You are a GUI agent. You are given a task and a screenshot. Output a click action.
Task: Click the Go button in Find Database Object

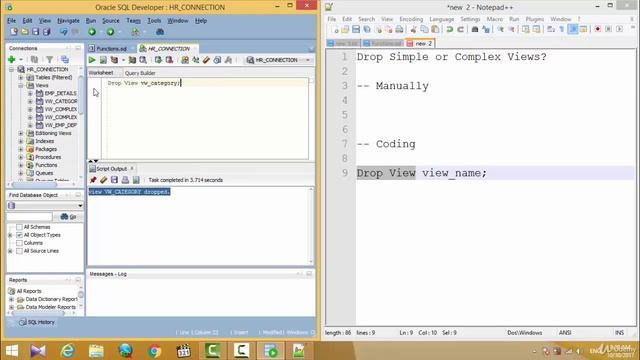[x=69, y=217]
